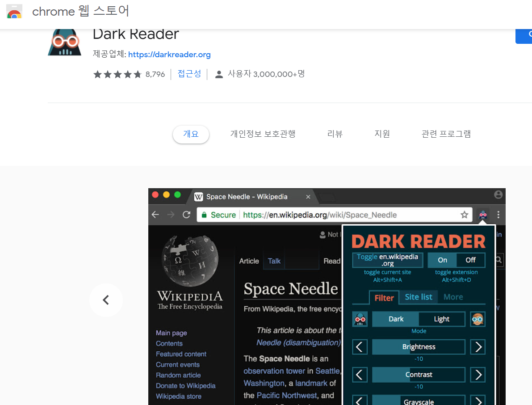
Task: Open Donate to Wikipedia link
Action: click(185, 386)
